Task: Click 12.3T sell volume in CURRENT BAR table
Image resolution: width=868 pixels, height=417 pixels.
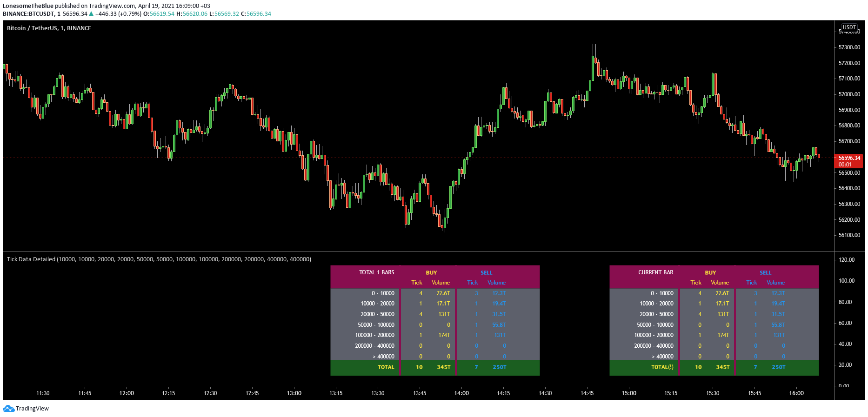Action: coord(778,293)
